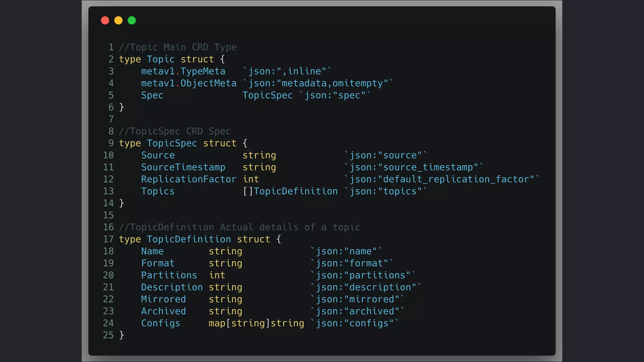The image size is (644, 362).
Task: Click the 'Topic Main CRD Type' comment
Action: click(x=178, y=47)
